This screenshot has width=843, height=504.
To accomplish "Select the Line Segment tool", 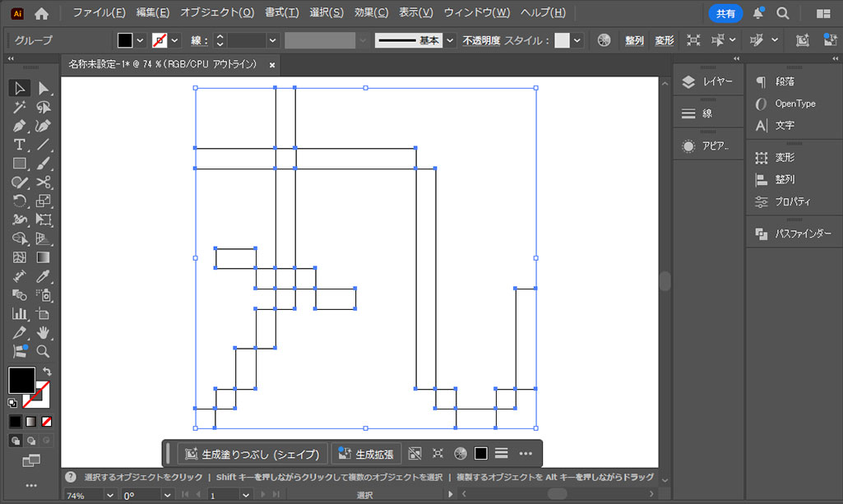I will 43,145.
